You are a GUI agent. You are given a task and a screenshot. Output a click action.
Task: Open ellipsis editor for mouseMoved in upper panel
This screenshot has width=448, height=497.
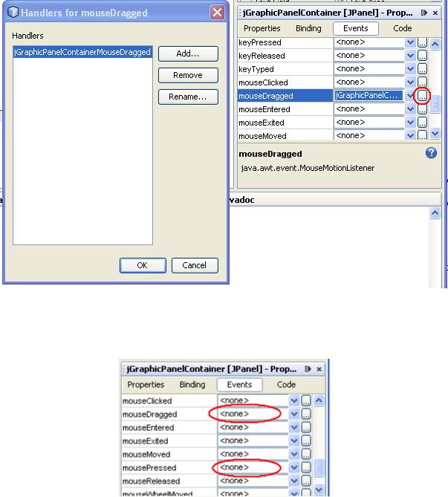pos(422,136)
